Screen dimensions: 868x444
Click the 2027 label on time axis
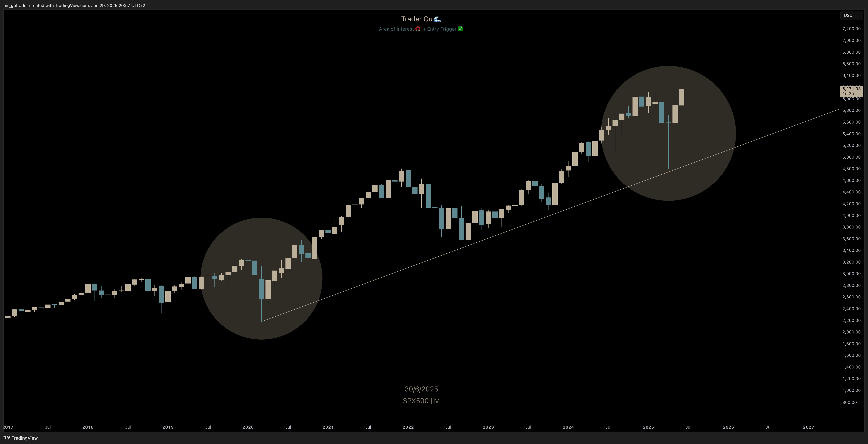808,427
